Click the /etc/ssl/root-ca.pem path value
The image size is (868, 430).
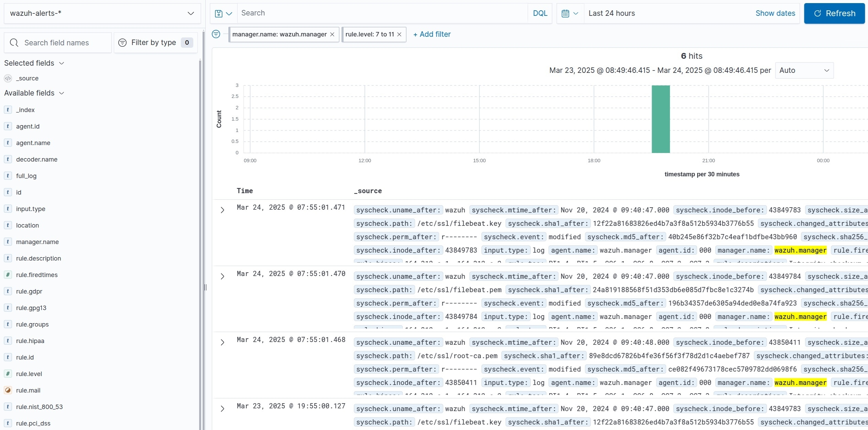coord(457,356)
